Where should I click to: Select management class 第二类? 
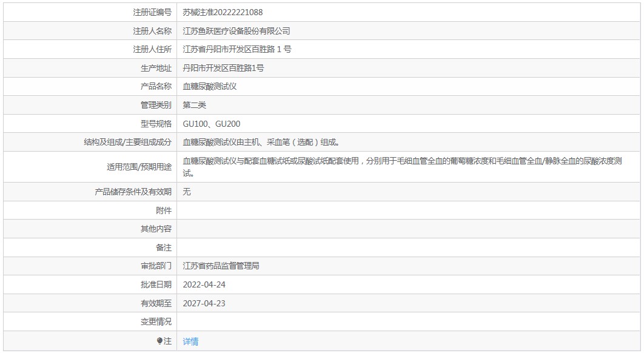194,105
